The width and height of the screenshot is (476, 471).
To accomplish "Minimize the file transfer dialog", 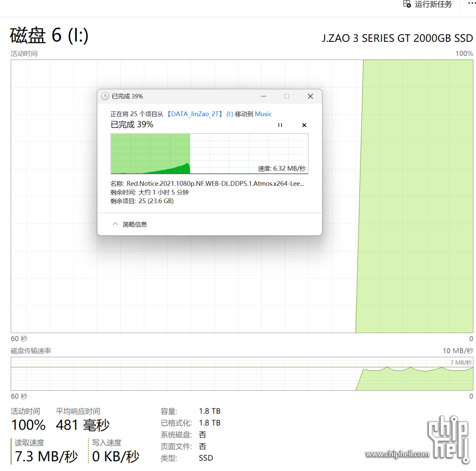I will (x=263, y=96).
